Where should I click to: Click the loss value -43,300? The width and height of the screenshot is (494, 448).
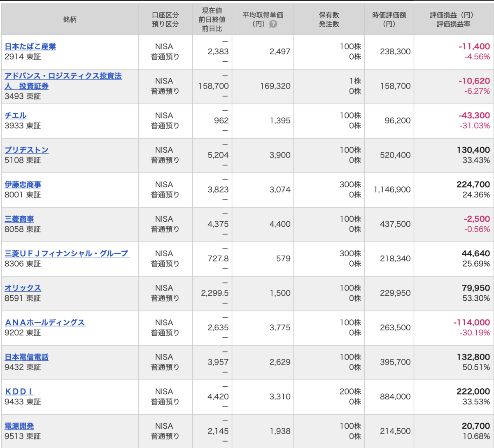pos(474,116)
